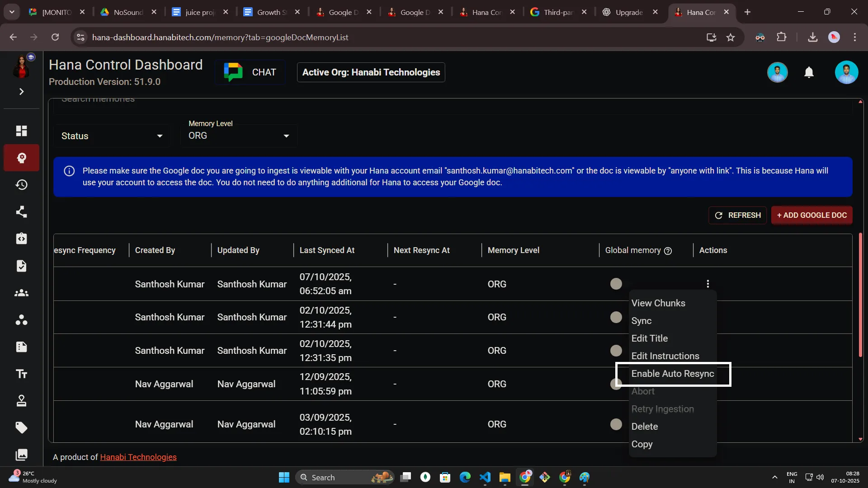Click the share network icon in the sidebar

point(21,212)
